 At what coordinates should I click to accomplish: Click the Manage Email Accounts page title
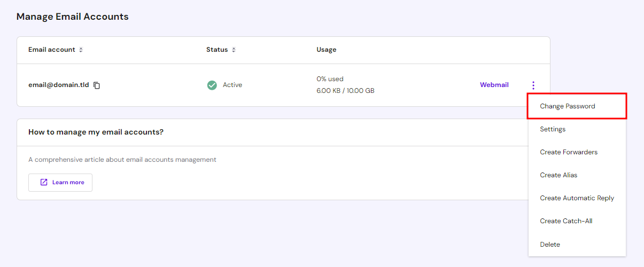(72, 17)
